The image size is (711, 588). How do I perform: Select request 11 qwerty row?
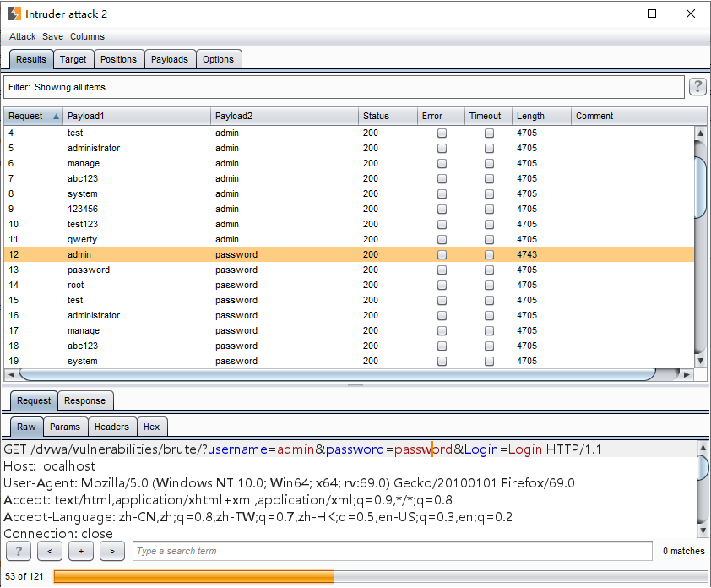coord(349,240)
